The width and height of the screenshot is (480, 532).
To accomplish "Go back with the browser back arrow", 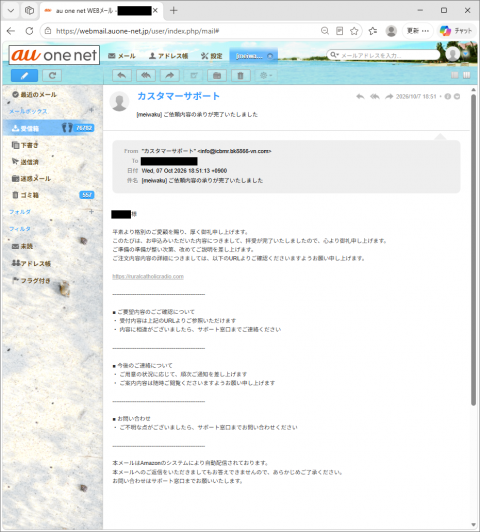I will pos(11,31).
